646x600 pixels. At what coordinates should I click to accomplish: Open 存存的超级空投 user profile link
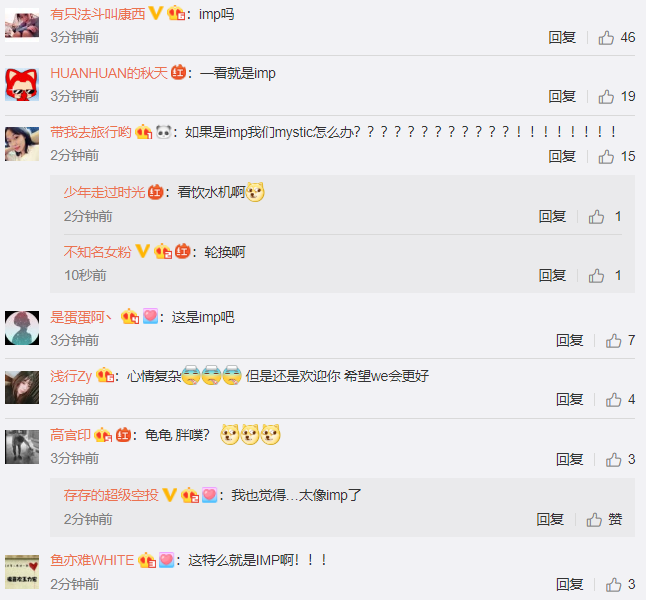click(x=111, y=495)
